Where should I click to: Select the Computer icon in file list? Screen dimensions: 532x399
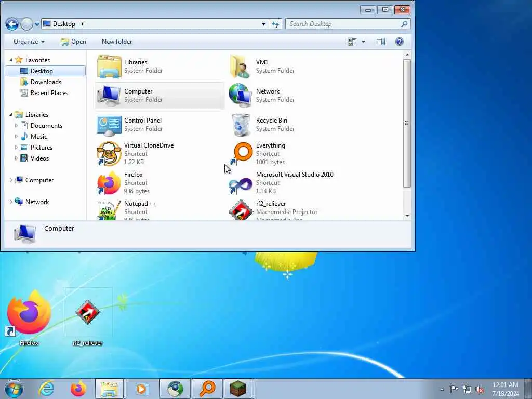[109, 96]
